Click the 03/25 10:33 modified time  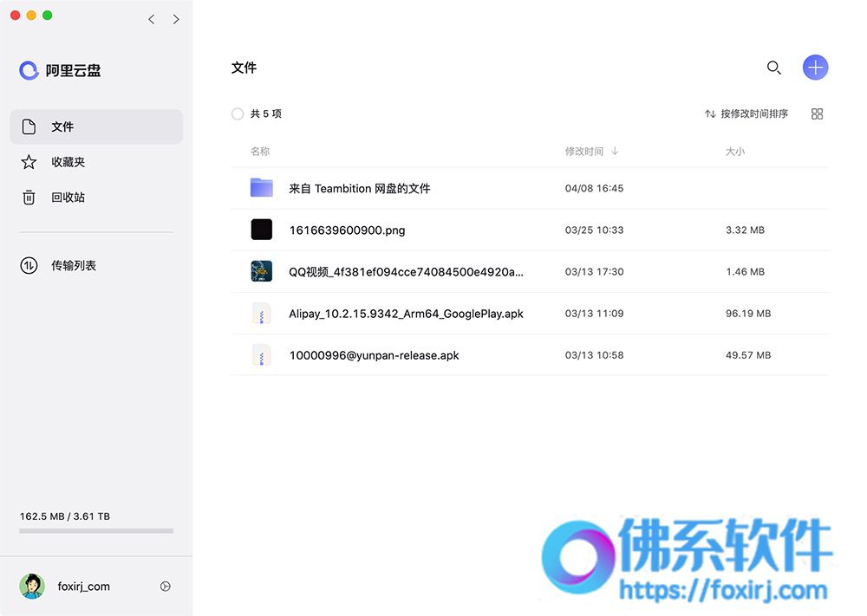pos(594,230)
